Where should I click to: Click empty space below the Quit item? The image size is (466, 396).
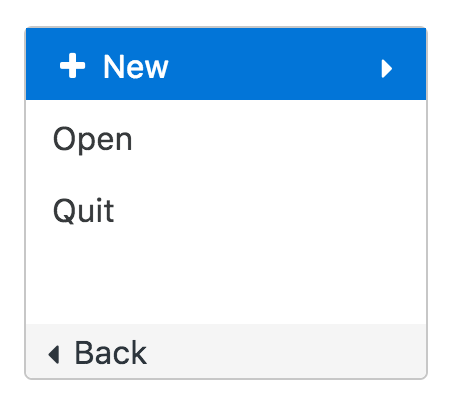pyautogui.click(x=226, y=285)
